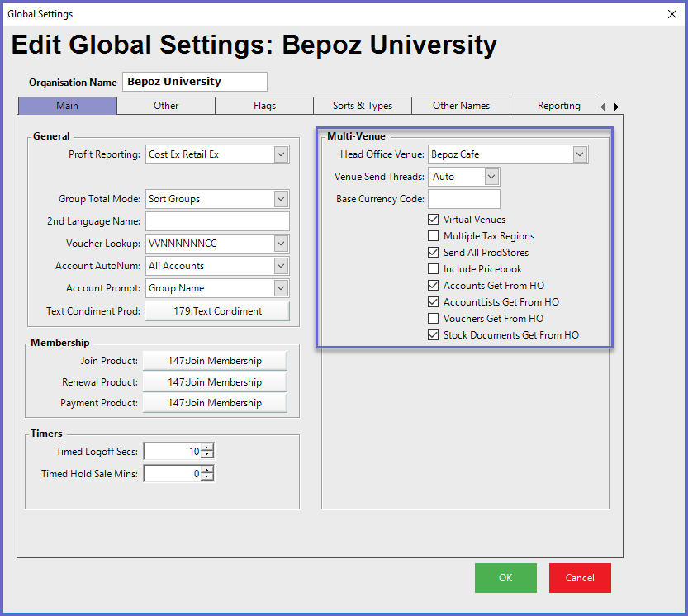The width and height of the screenshot is (688, 616).
Task: Enable Vouchers Get From HO
Action: (x=434, y=319)
